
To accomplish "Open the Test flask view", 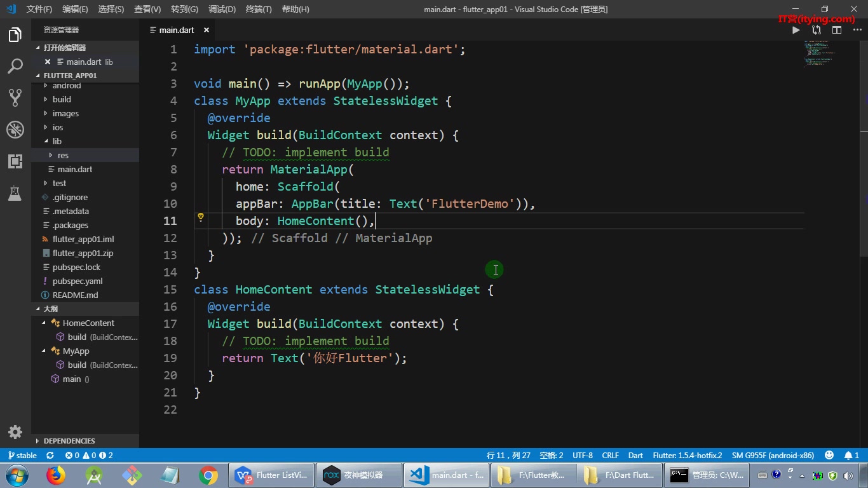I will click(x=15, y=193).
